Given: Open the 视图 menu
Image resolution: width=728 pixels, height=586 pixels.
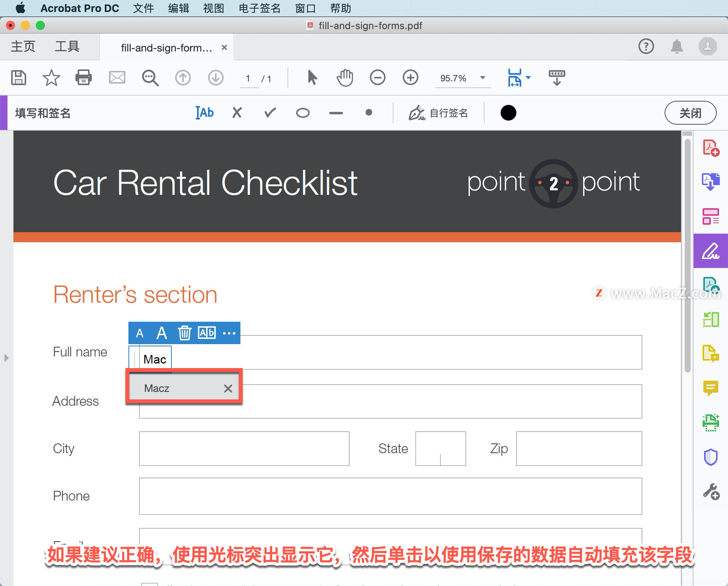Looking at the screenshot, I should click(213, 8).
